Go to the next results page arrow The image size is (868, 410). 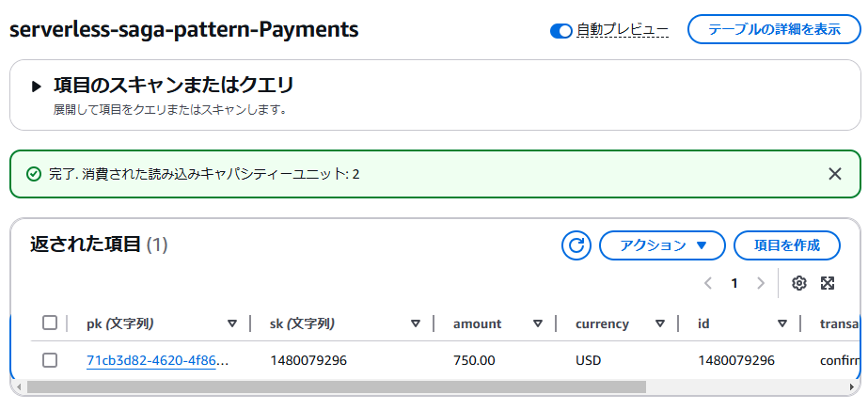761,283
